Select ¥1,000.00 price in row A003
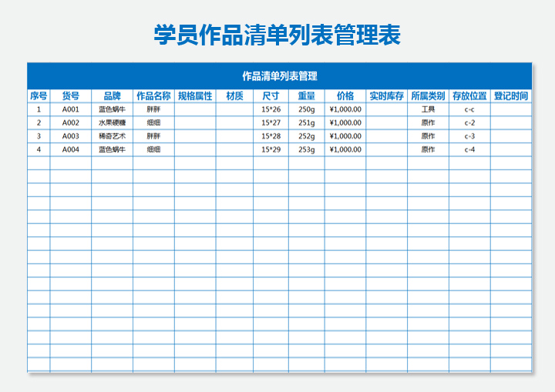Image resolution: width=555 pixels, height=392 pixels. 345,136
